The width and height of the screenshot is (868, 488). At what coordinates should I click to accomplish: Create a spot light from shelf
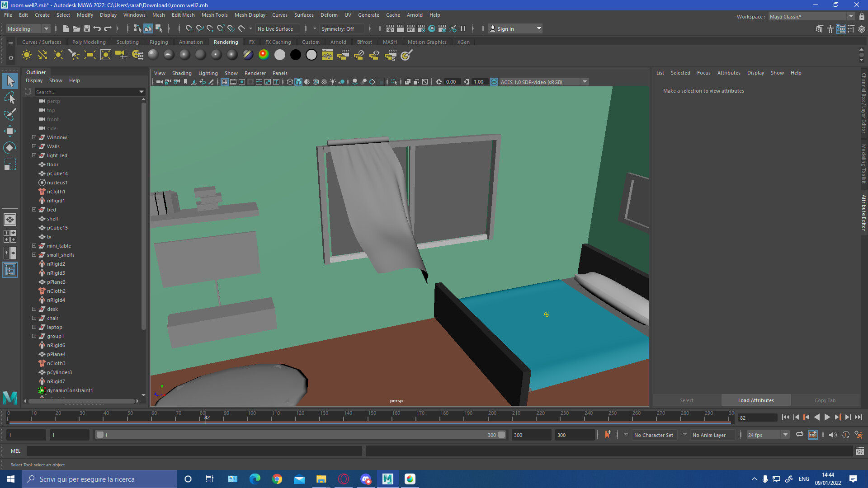pos(74,55)
